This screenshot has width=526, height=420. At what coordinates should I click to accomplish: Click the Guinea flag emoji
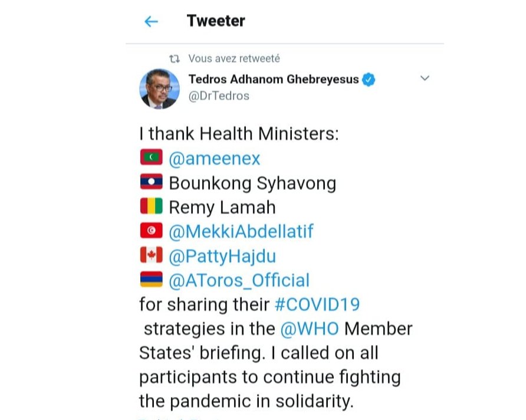tap(151, 206)
